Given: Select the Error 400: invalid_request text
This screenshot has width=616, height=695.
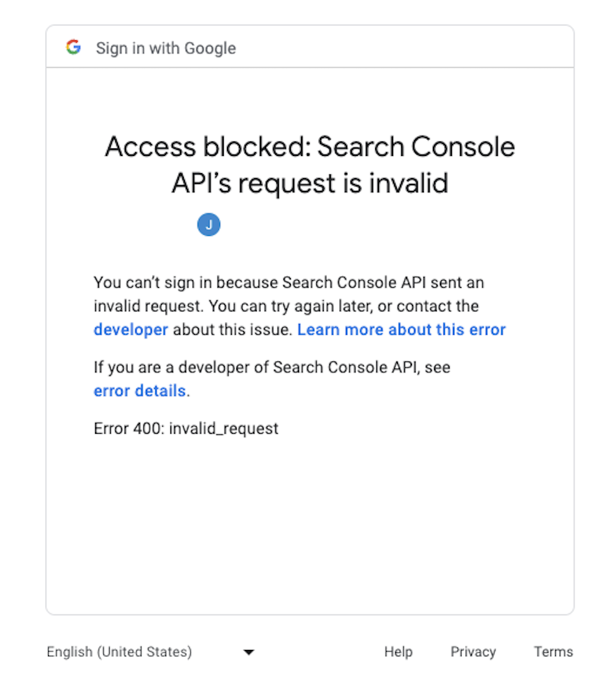Looking at the screenshot, I should 186,428.
